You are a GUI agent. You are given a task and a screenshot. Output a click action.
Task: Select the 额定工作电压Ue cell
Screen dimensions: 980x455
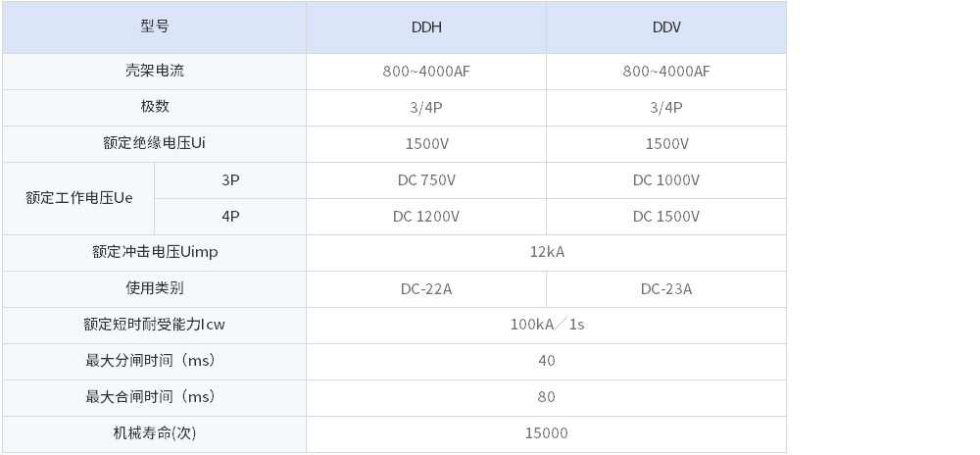(78, 198)
